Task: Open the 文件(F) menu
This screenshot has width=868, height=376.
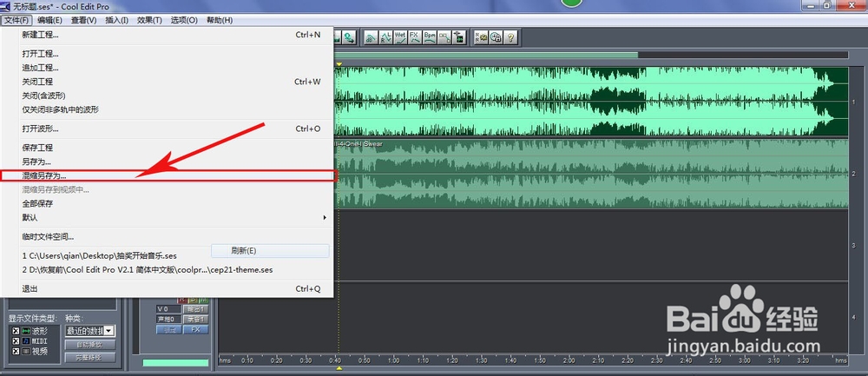Action: coord(16,21)
